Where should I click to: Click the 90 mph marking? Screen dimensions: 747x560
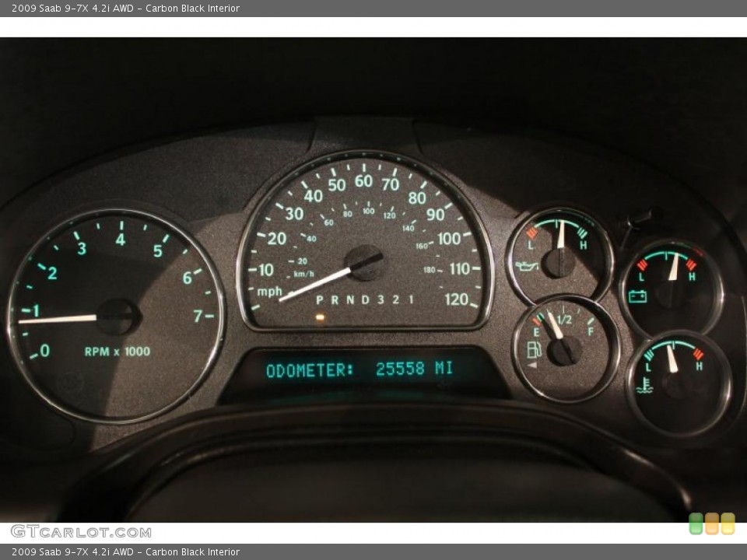436,215
